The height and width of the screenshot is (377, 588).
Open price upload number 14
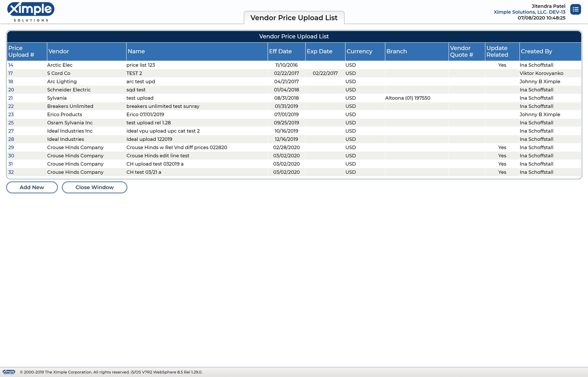[11, 65]
